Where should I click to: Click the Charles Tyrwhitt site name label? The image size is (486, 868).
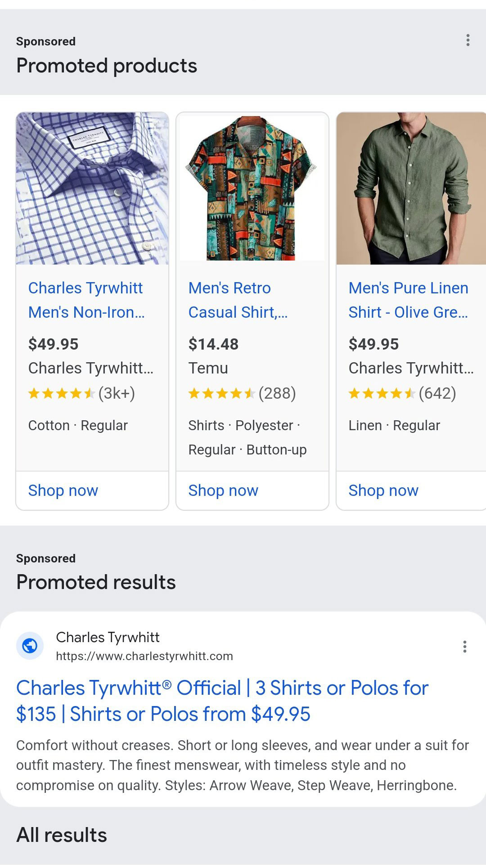108,637
